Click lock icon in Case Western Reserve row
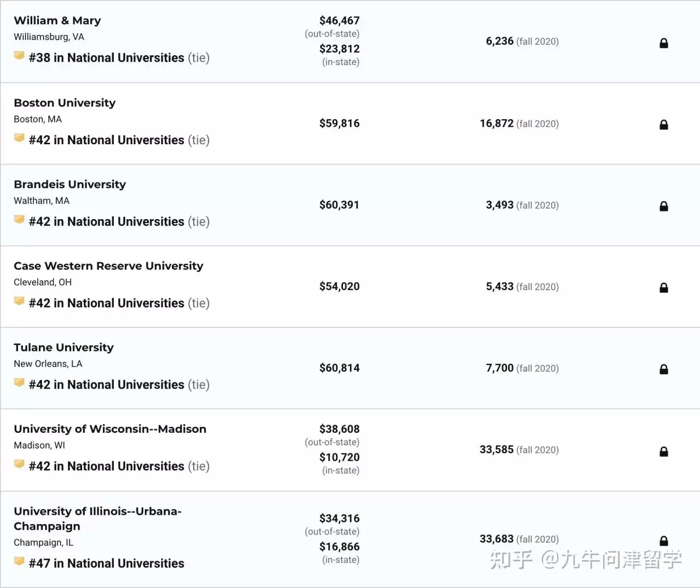 coord(664,287)
